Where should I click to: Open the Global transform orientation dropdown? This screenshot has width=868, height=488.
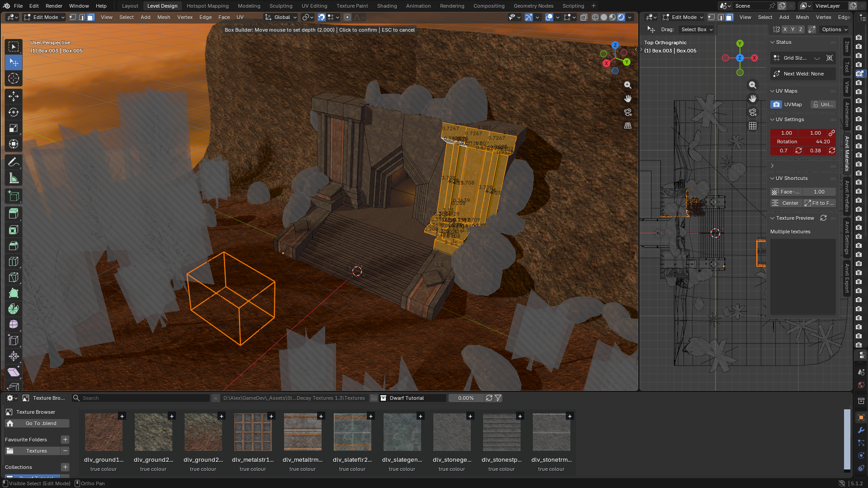(281, 17)
